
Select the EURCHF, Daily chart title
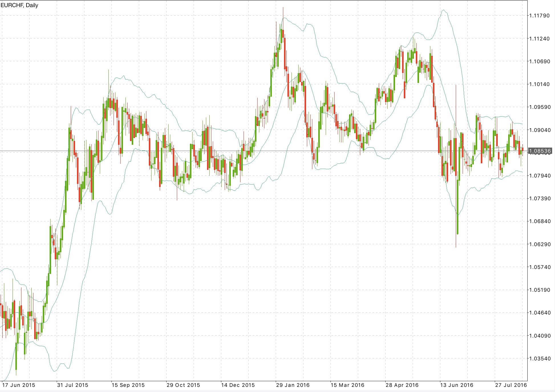pos(19,5)
